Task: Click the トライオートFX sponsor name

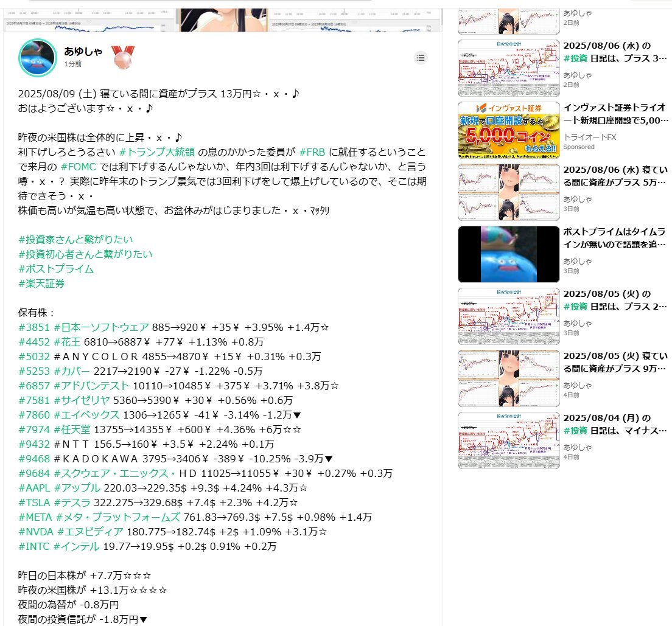Action: click(590, 137)
